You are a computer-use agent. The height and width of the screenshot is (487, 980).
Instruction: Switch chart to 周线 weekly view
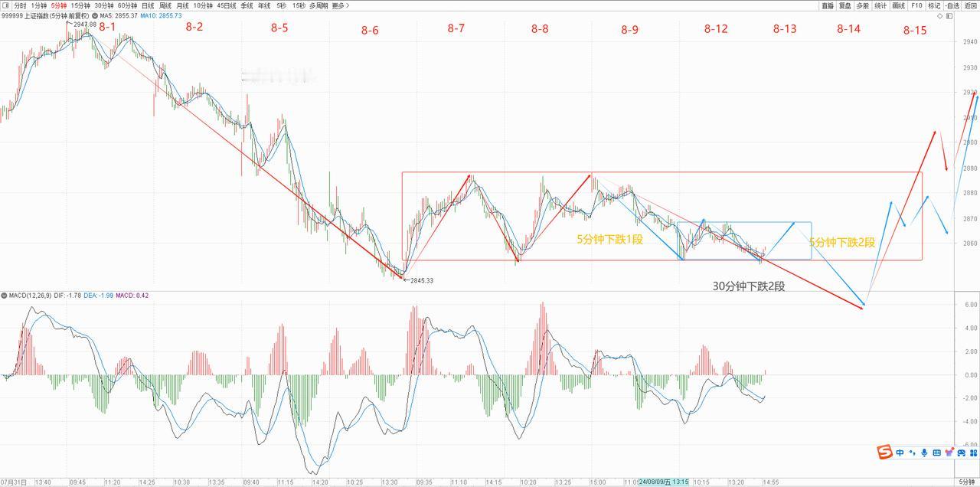point(165,5)
